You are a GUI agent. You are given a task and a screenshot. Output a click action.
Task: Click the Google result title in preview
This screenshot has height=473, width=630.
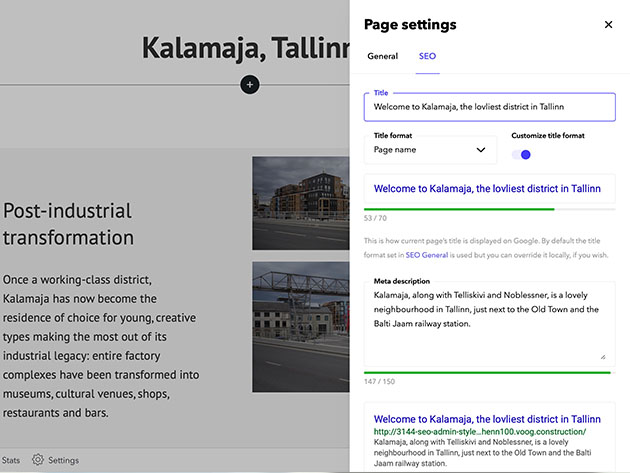pyautogui.click(x=487, y=419)
